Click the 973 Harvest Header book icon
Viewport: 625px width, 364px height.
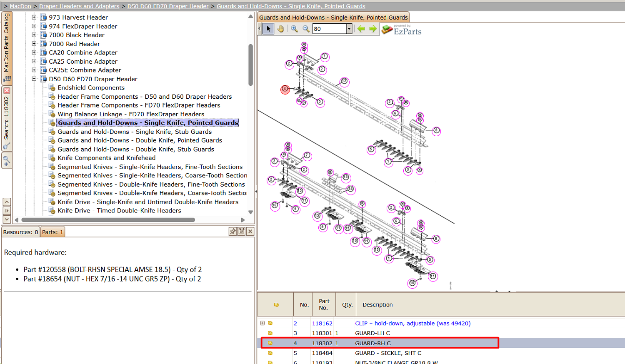coord(43,17)
